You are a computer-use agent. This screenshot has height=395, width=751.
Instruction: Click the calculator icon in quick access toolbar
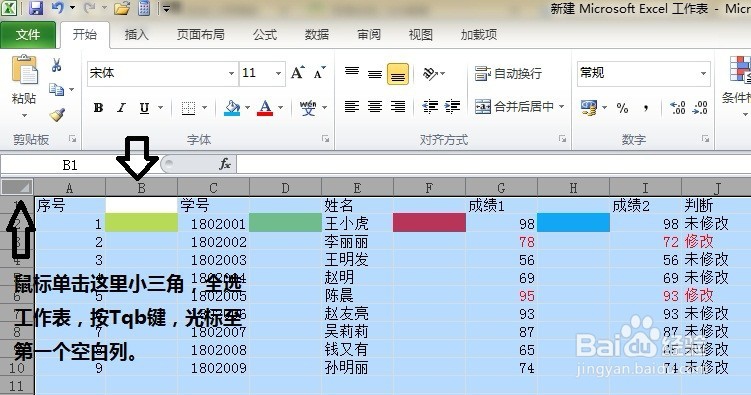(x=144, y=8)
